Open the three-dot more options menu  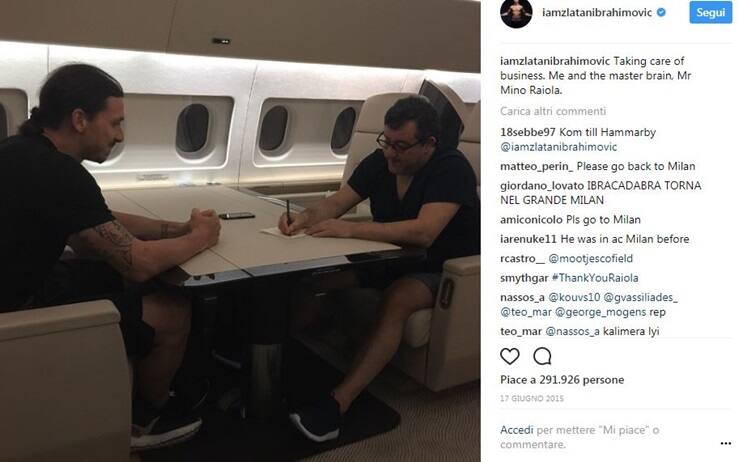pos(725,444)
